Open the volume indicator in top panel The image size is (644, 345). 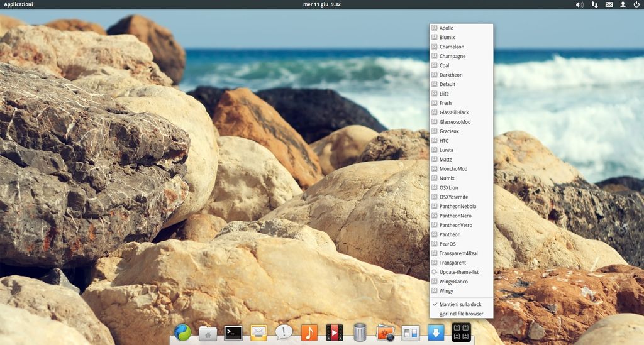(x=579, y=4)
